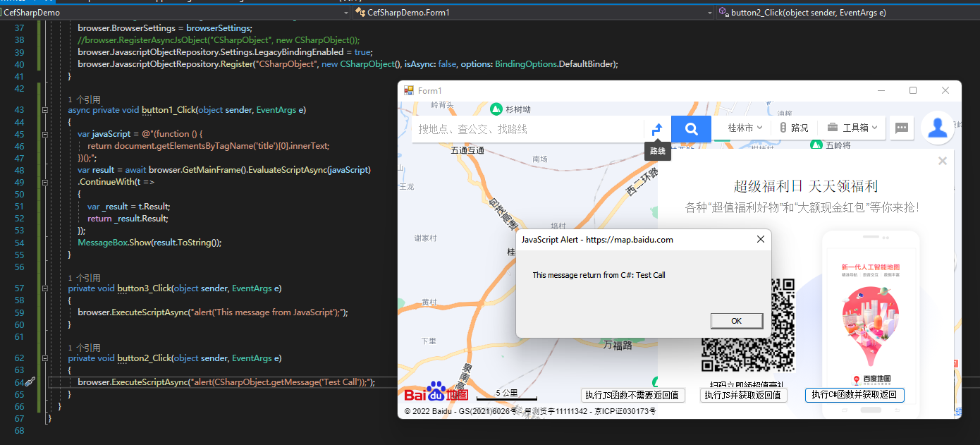This screenshot has width=980, height=445.
Task: Click the CSharpObject.getMessage code line 64
Action: click(x=226, y=382)
